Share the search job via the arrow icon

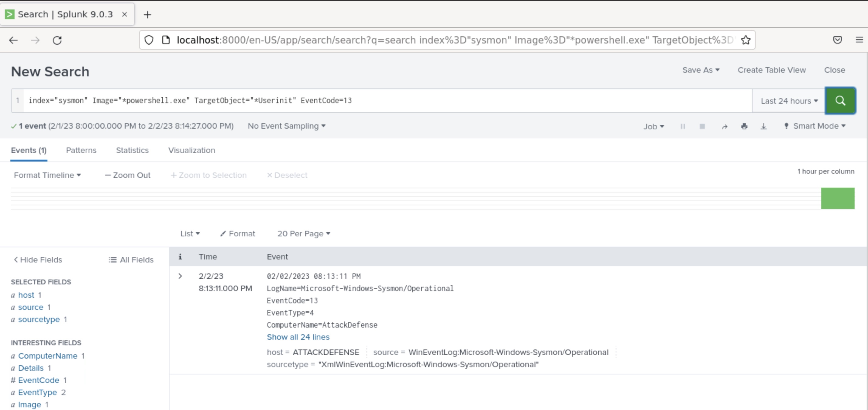point(725,127)
